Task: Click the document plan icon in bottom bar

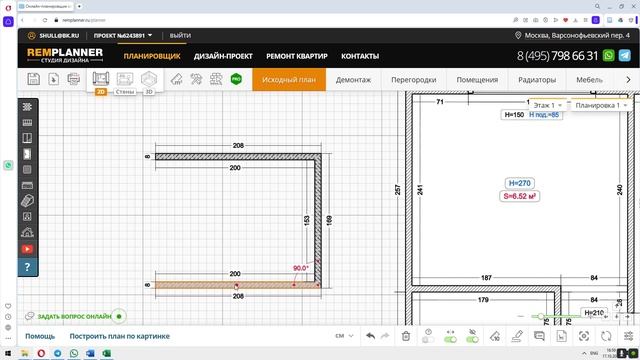Action: point(562,336)
